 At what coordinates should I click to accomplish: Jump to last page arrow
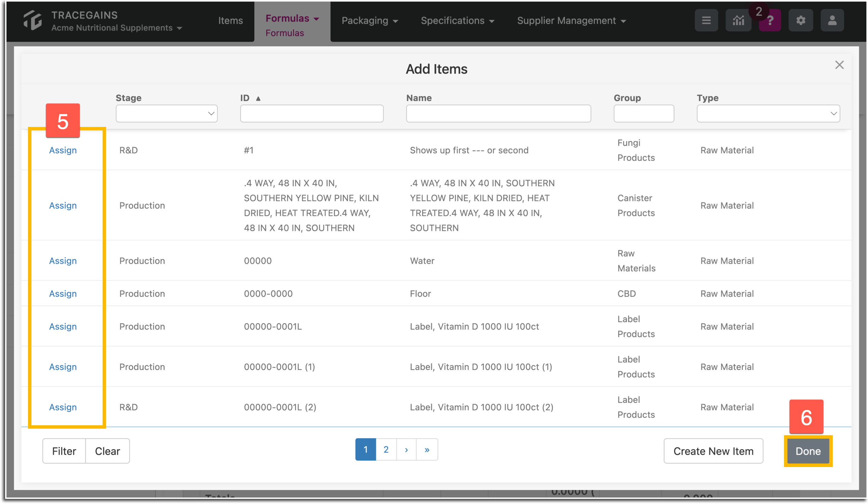pos(427,450)
